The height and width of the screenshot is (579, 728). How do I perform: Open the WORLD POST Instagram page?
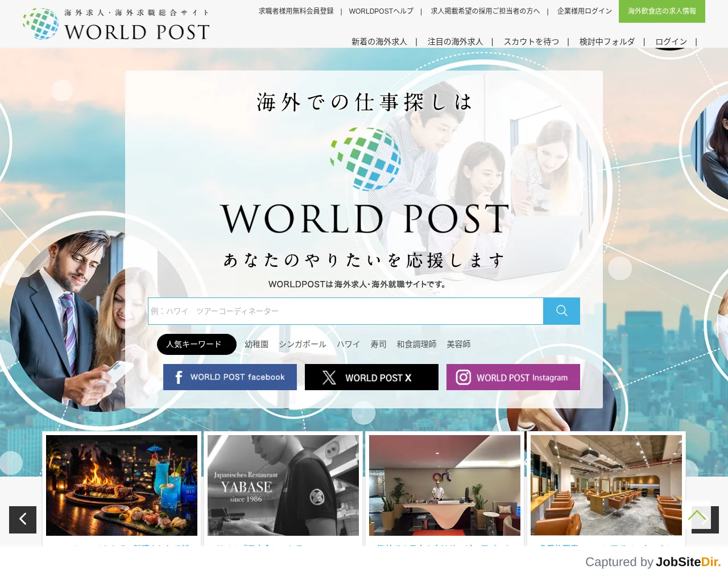tap(513, 377)
